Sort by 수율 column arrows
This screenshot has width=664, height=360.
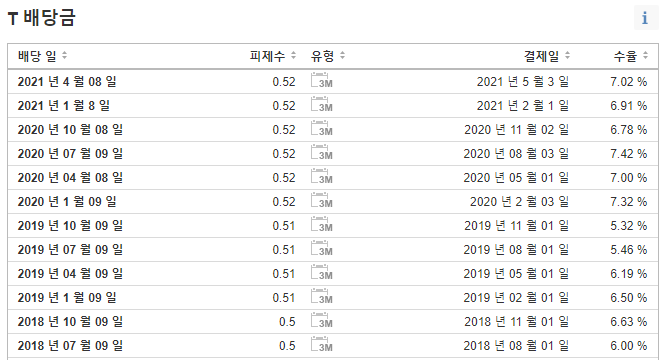(x=645, y=55)
